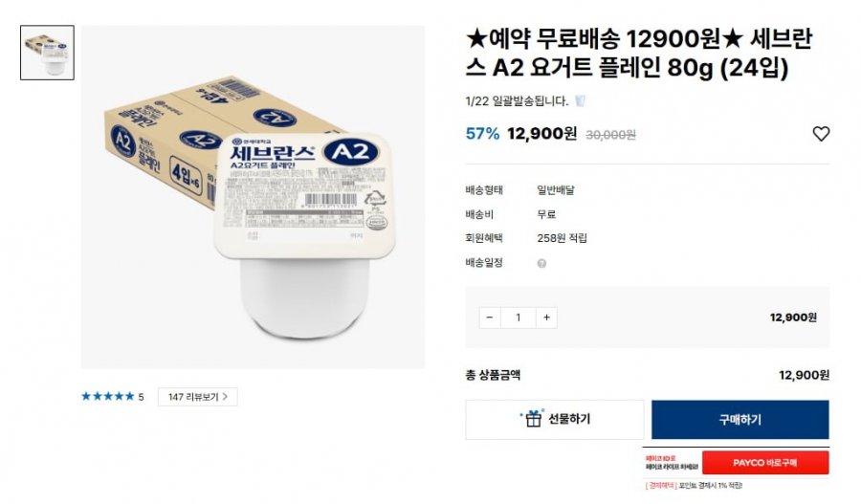Click the 페이코 ID로 promo text
The width and height of the screenshot is (861, 504).
click(x=660, y=458)
